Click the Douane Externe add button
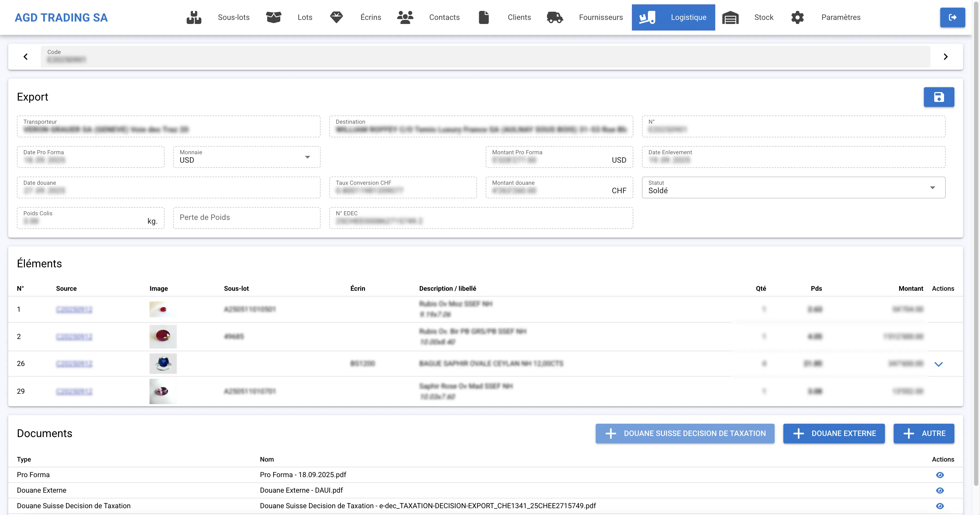The image size is (980, 515). (833, 434)
